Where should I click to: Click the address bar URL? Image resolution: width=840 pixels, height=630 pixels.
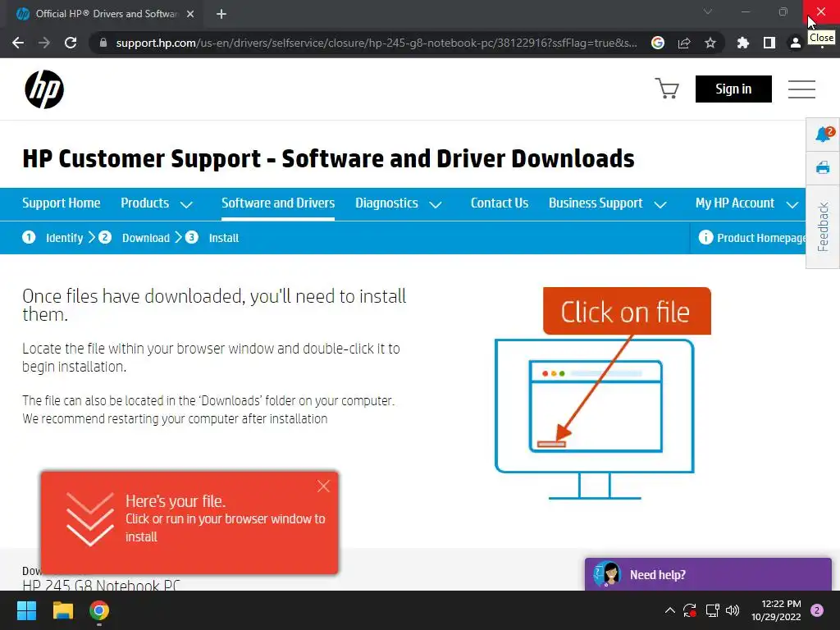pos(376,43)
